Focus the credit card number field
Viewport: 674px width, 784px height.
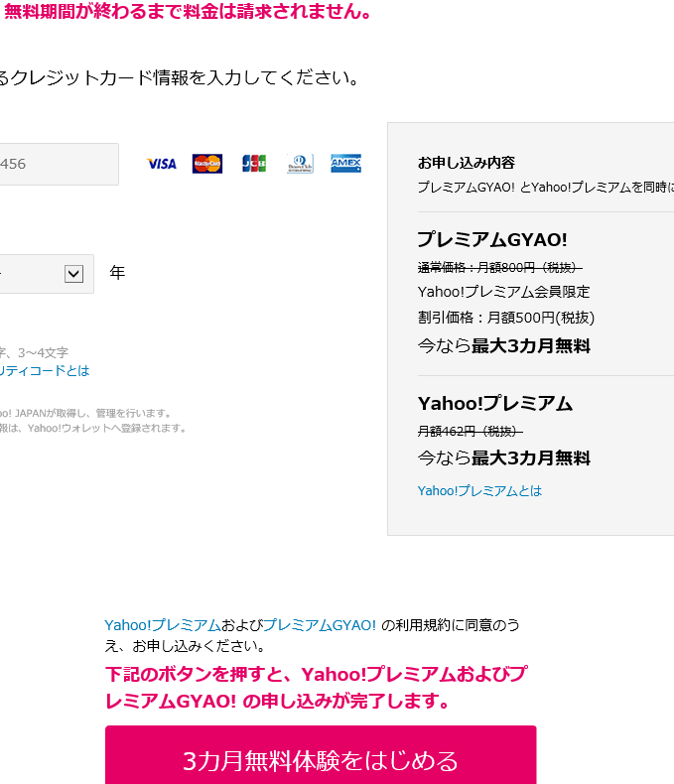[59, 164]
